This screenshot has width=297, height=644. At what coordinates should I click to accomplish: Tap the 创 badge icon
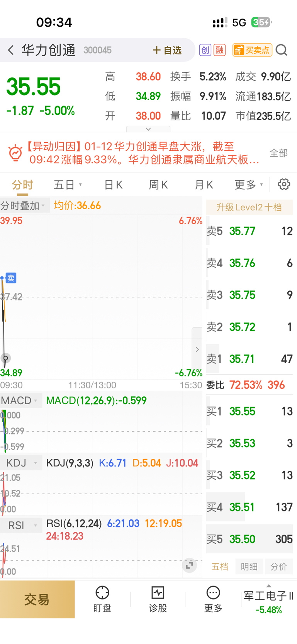tap(205, 50)
